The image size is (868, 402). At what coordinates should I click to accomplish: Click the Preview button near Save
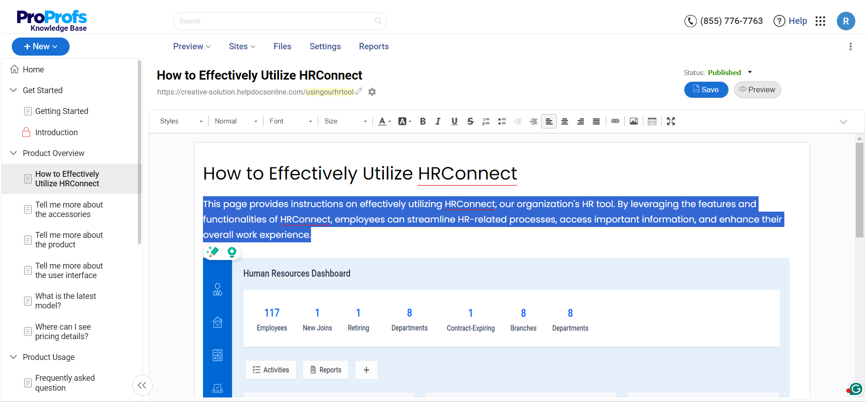pyautogui.click(x=757, y=90)
